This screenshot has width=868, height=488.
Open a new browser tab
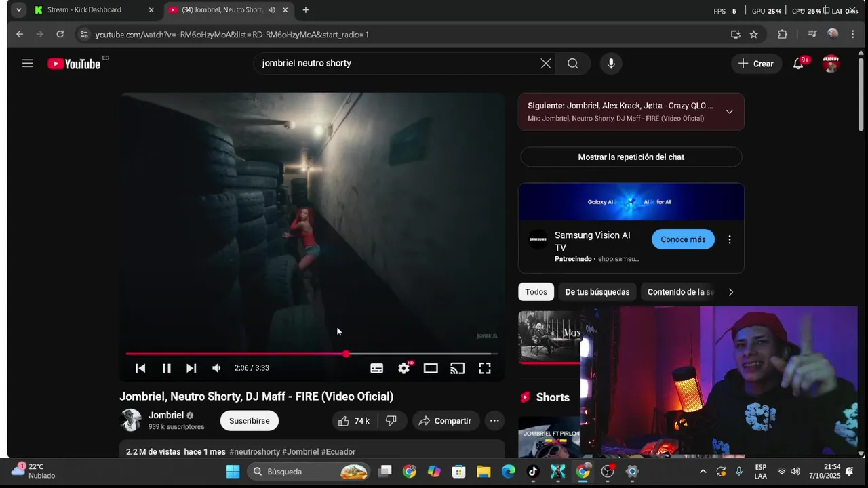306,10
